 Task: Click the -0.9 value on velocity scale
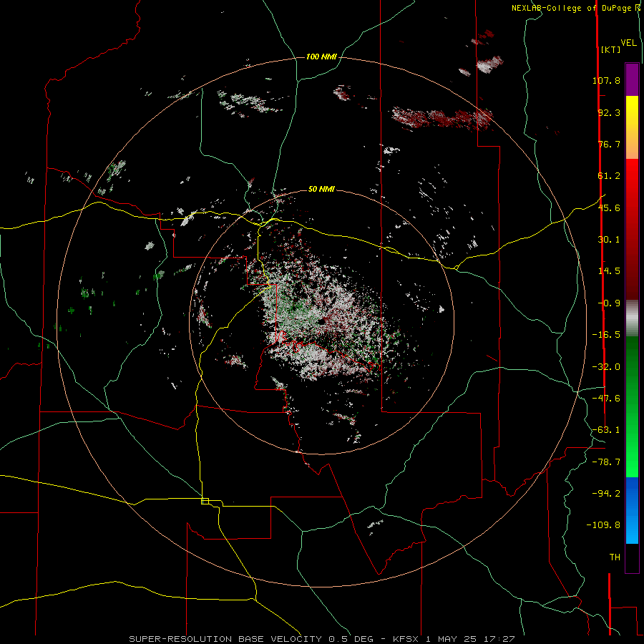609,303
